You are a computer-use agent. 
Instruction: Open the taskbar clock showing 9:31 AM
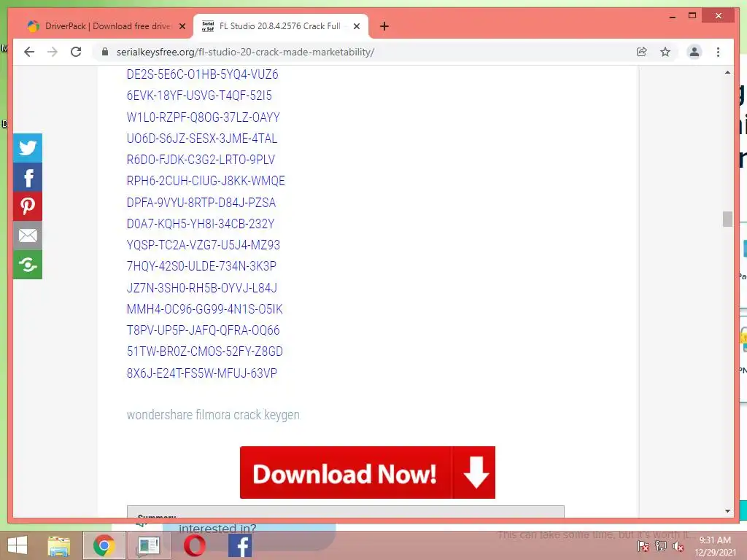pyautogui.click(x=715, y=546)
